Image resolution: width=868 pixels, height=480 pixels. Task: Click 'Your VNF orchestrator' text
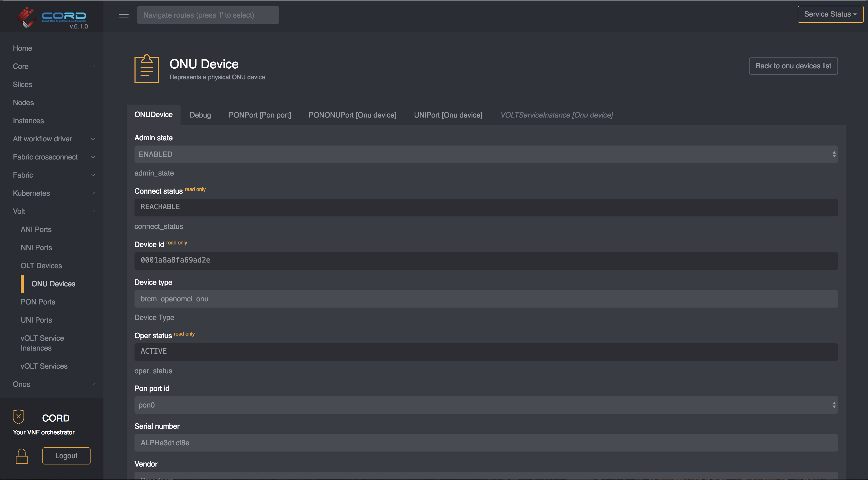point(44,432)
